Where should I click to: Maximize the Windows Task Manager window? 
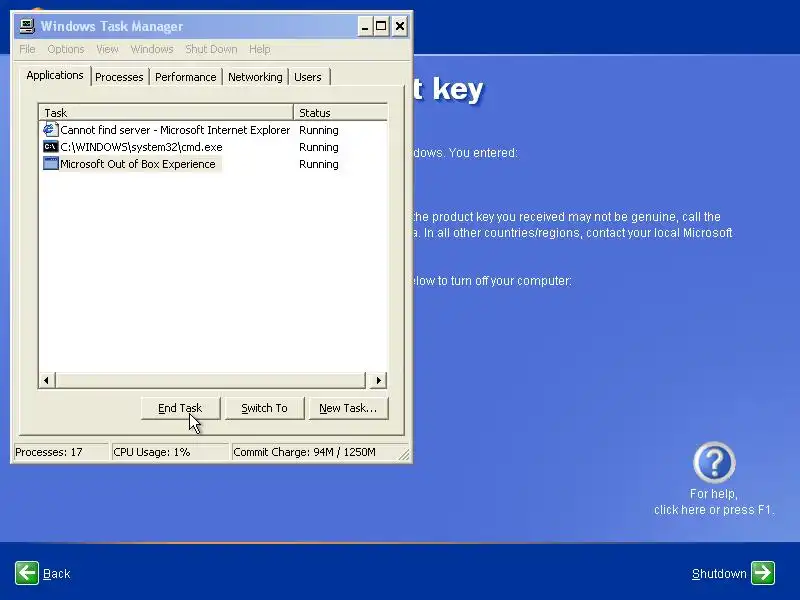(x=381, y=26)
